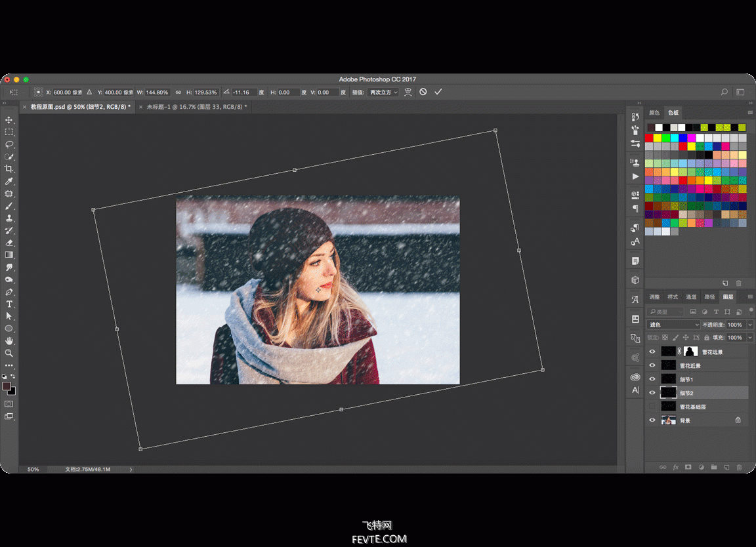Switch to the 通道 panel tab
Image resolution: width=756 pixels, height=547 pixels.
point(691,297)
